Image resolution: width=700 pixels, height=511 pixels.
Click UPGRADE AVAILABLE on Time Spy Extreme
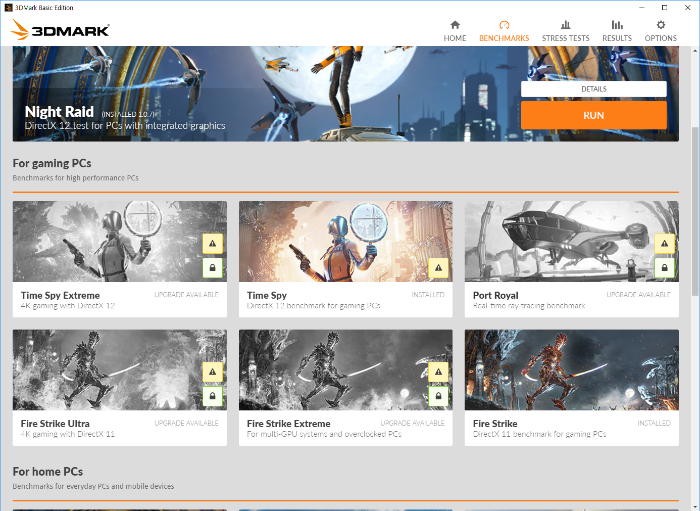(x=186, y=295)
